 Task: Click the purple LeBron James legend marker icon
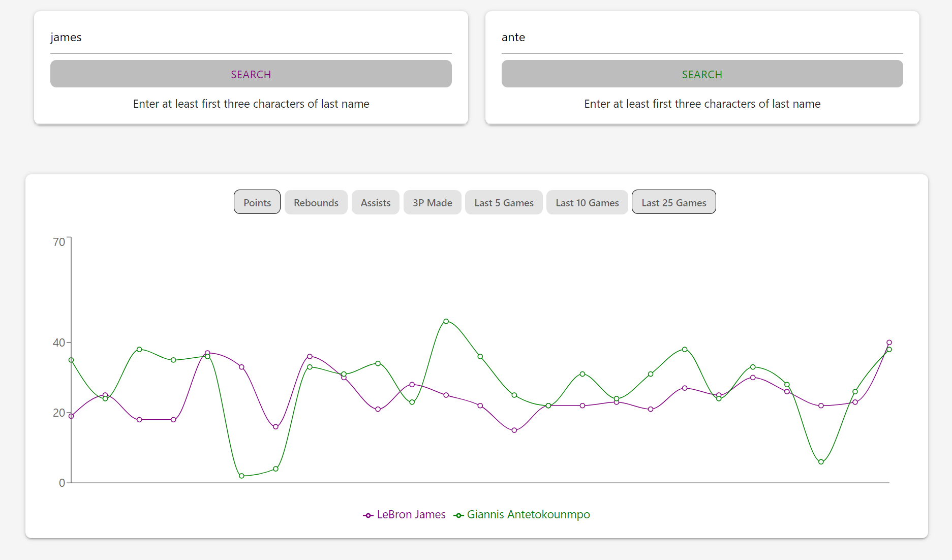[x=368, y=515]
